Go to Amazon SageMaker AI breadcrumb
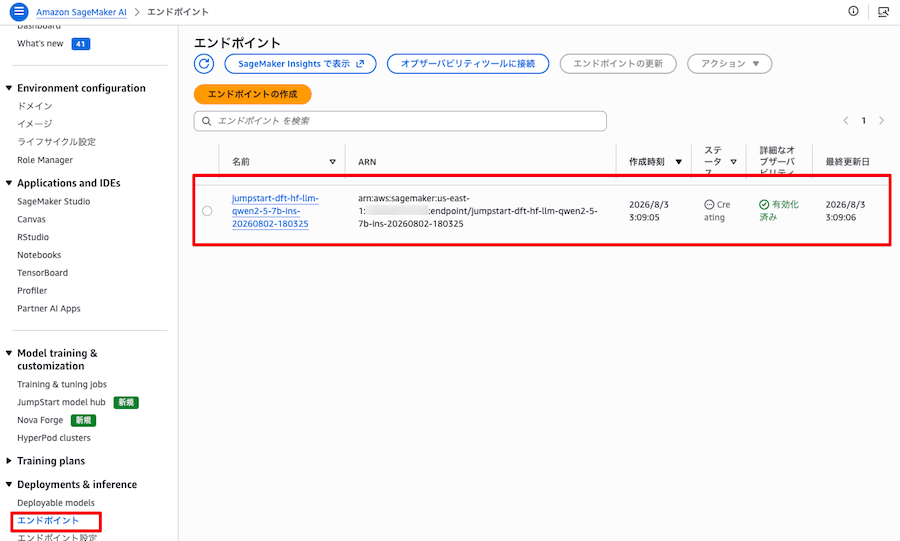The width and height of the screenshot is (900, 541). tap(82, 12)
